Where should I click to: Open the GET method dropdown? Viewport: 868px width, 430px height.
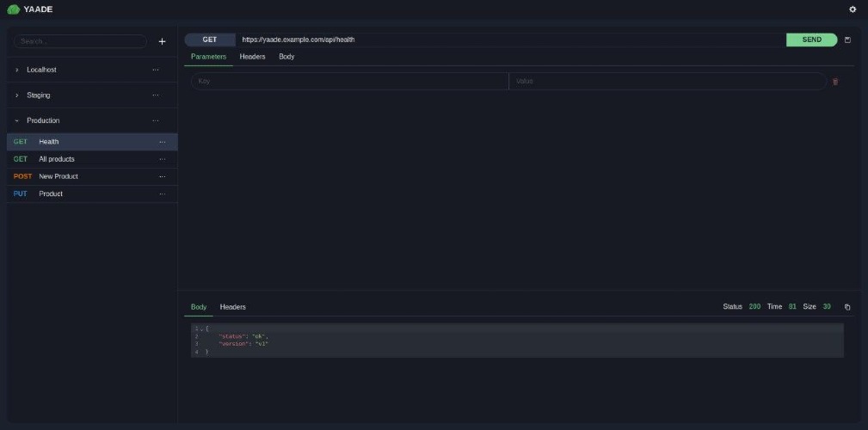click(x=210, y=40)
